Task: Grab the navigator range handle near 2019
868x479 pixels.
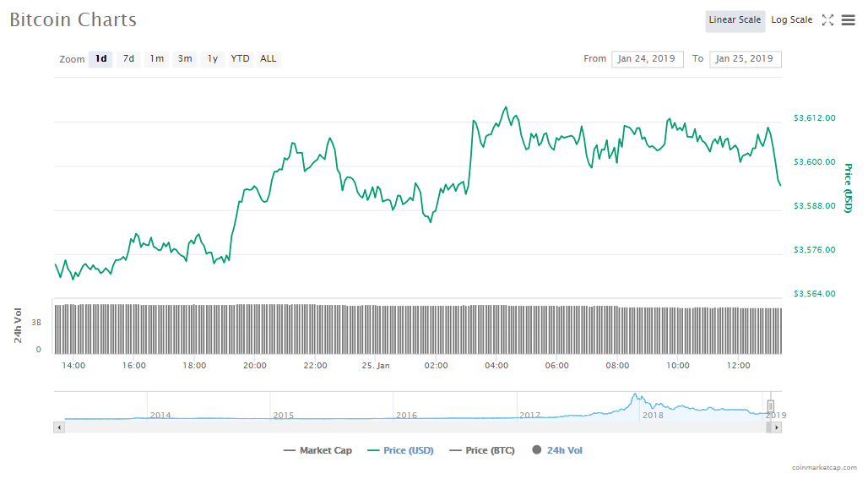Action: [770, 406]
